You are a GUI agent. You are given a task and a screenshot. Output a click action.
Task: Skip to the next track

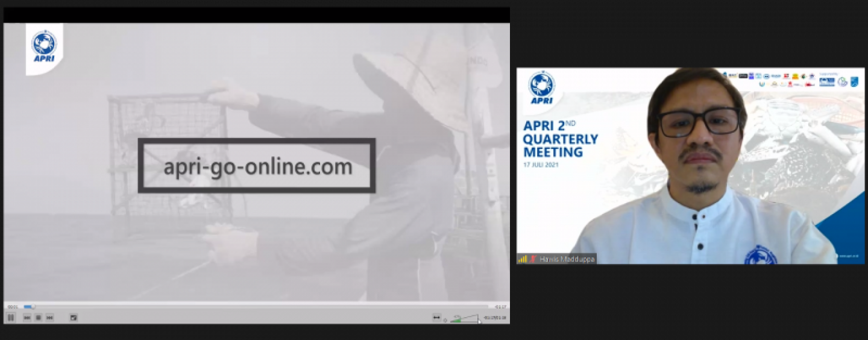(x=49, y=318)
